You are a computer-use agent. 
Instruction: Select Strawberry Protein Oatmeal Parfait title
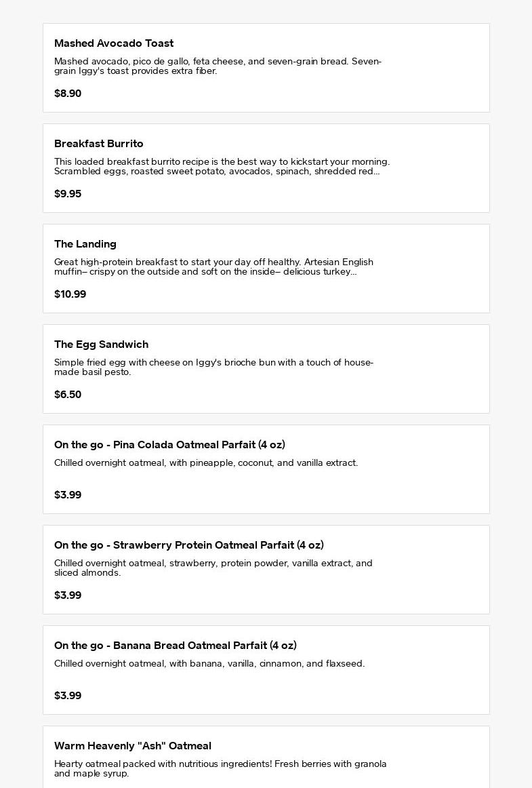[188, 545]
